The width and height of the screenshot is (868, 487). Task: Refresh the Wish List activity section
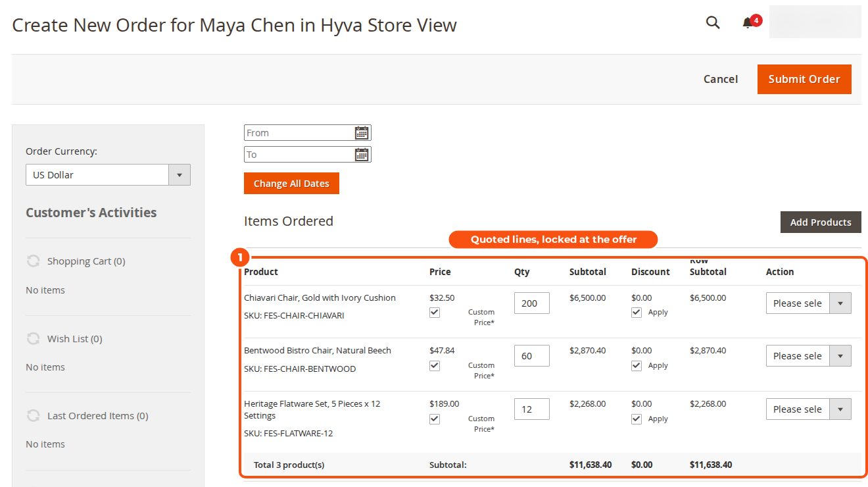(33, 339)
